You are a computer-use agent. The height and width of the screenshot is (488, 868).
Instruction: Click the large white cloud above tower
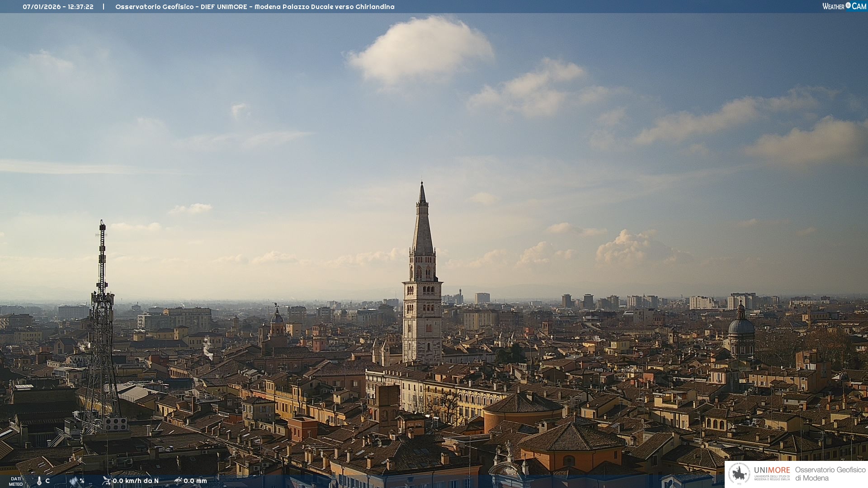click(420, 50)
